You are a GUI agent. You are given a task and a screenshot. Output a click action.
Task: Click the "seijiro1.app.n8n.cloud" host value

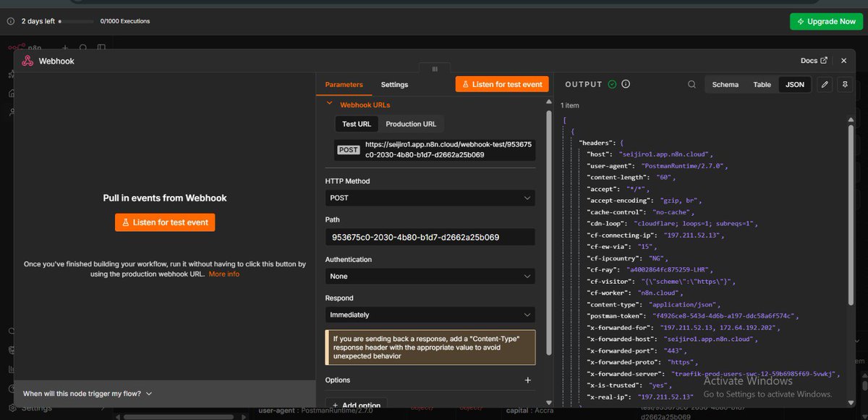tap(665, 154)
